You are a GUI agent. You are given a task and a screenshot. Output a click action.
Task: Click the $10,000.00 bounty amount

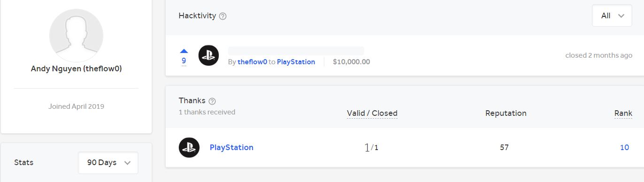click(351, 61)
